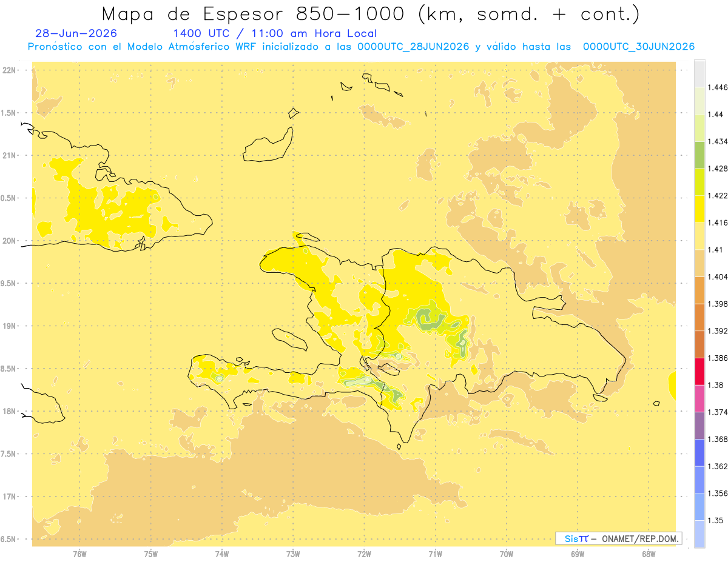The width and height of the screenshot is (728, 562).
Task: Click the latitude label '17N'
Action: point(8,497)
